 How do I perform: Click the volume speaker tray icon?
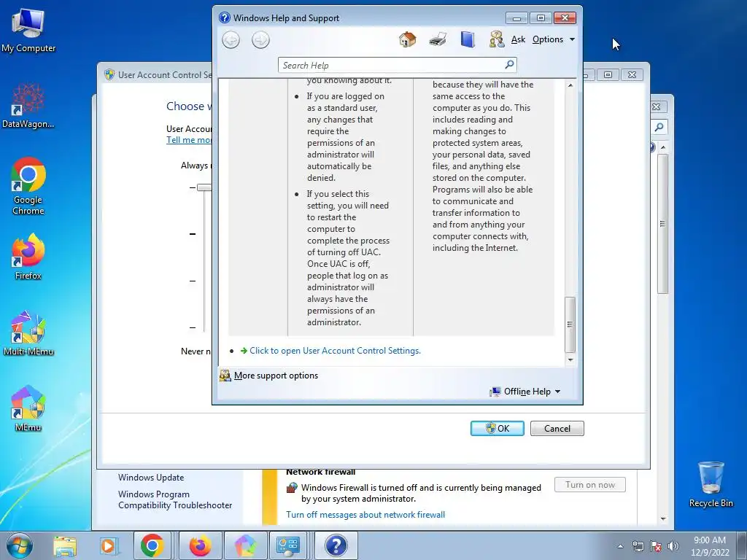click(x=673, y=546)
